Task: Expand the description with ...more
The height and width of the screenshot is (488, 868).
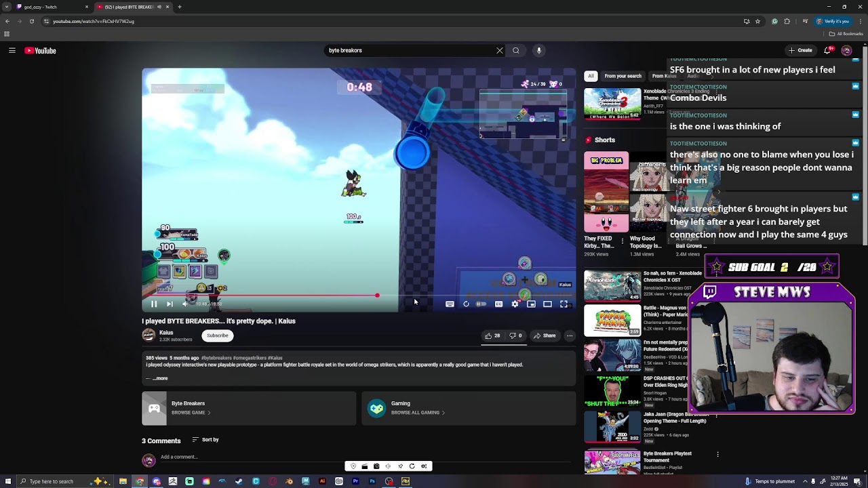Action: (x=159, y=378)
